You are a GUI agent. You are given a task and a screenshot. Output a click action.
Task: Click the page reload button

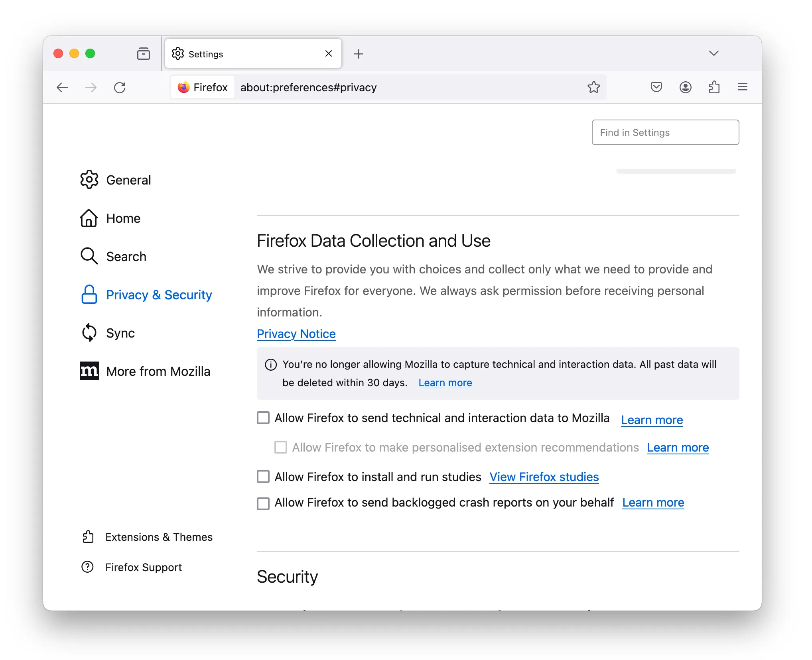pos(120,87)
